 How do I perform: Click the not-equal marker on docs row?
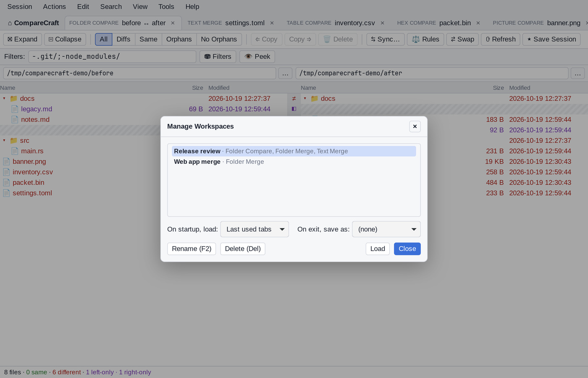(x=294, y=99)
